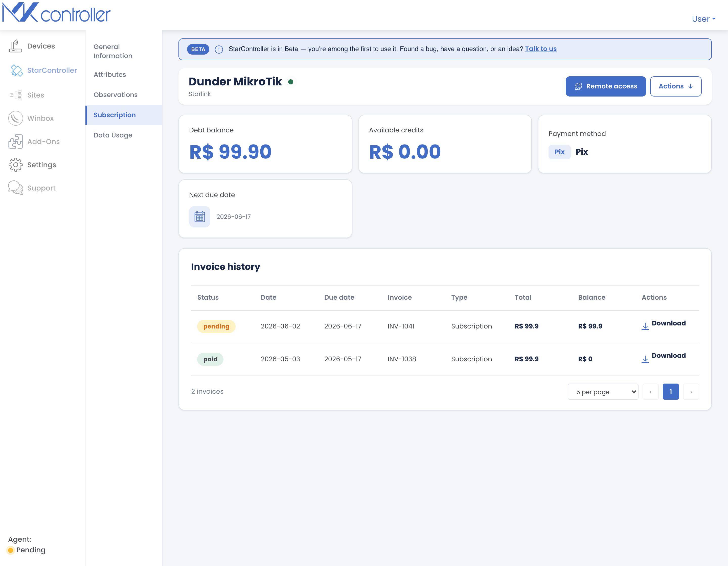Click the Debt balance R$ 99.90 value
The height and width of the screenshot is (566, 728).
coord(230,152)
